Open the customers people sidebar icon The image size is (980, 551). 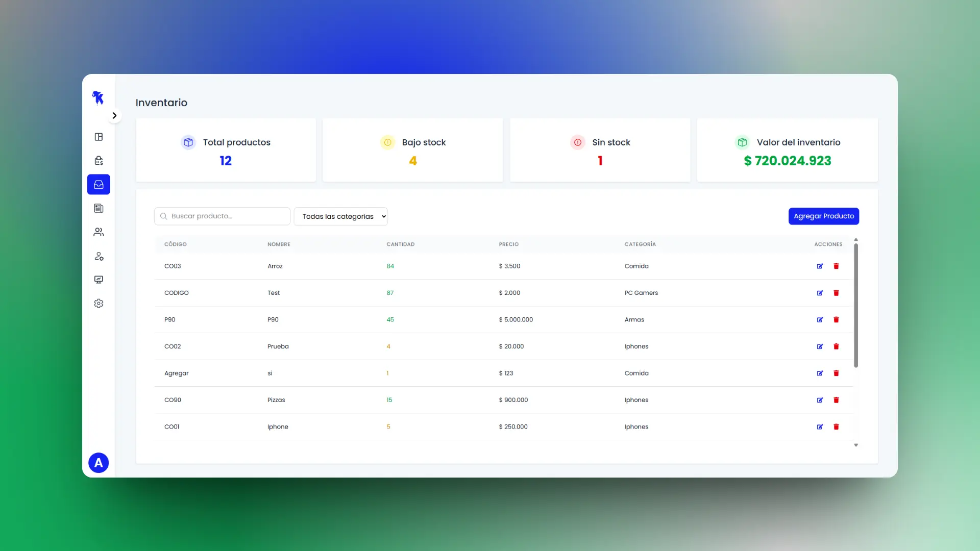[99, 232]
